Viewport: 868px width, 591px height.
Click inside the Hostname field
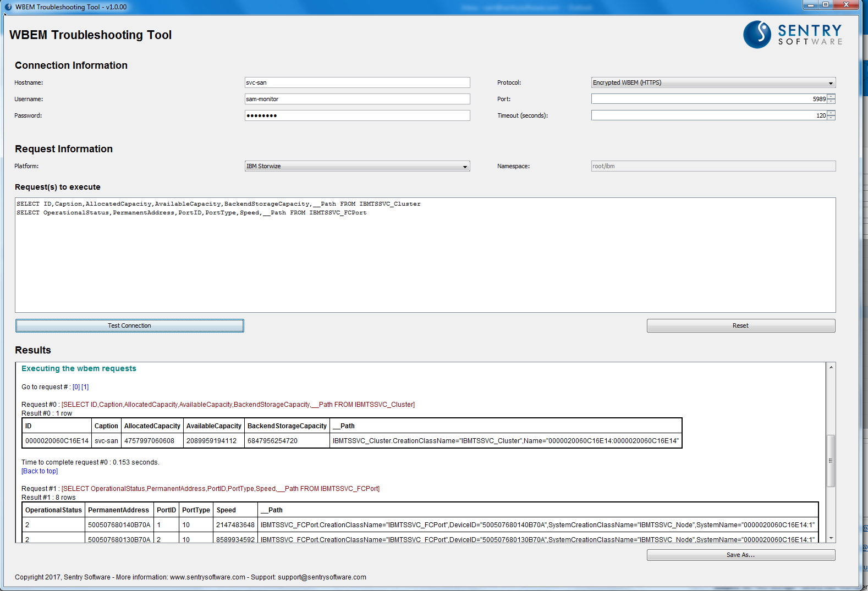(357, 82)
